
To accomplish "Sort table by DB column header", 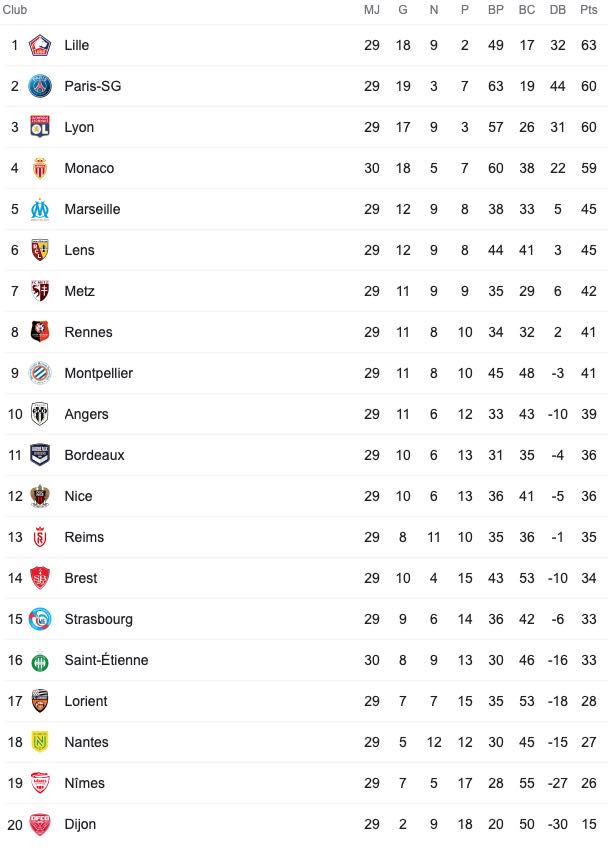I will [x=557, y=10].
